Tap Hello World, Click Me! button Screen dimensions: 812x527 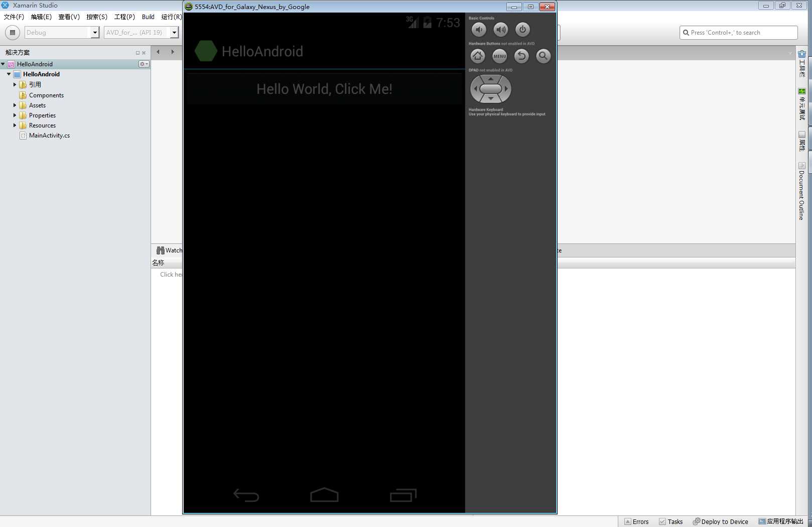tap(324, 89)
